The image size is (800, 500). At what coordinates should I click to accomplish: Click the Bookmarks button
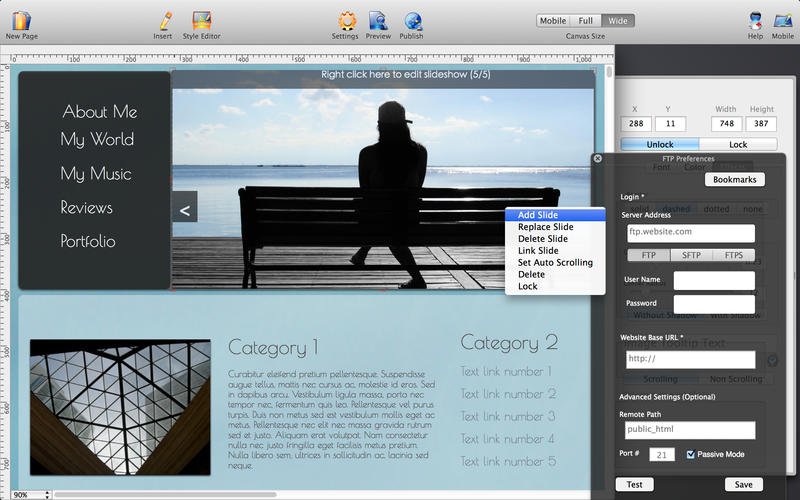735,180
